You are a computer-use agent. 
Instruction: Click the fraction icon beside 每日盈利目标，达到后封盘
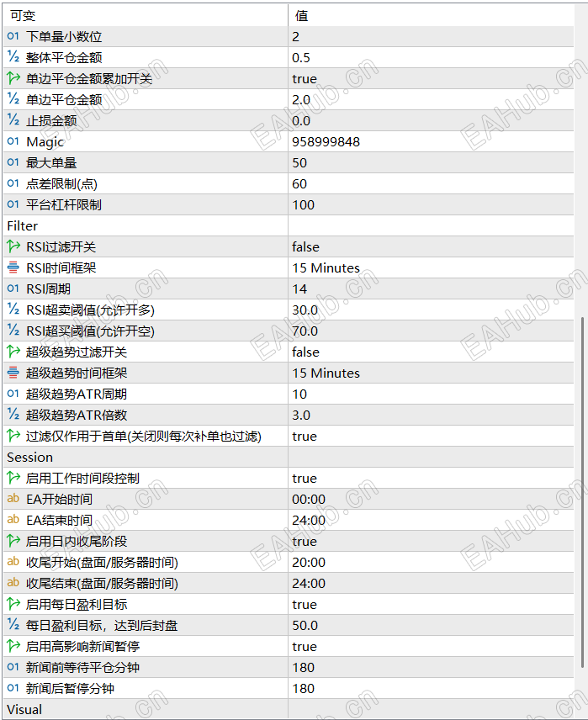click(x=13, y=625)
